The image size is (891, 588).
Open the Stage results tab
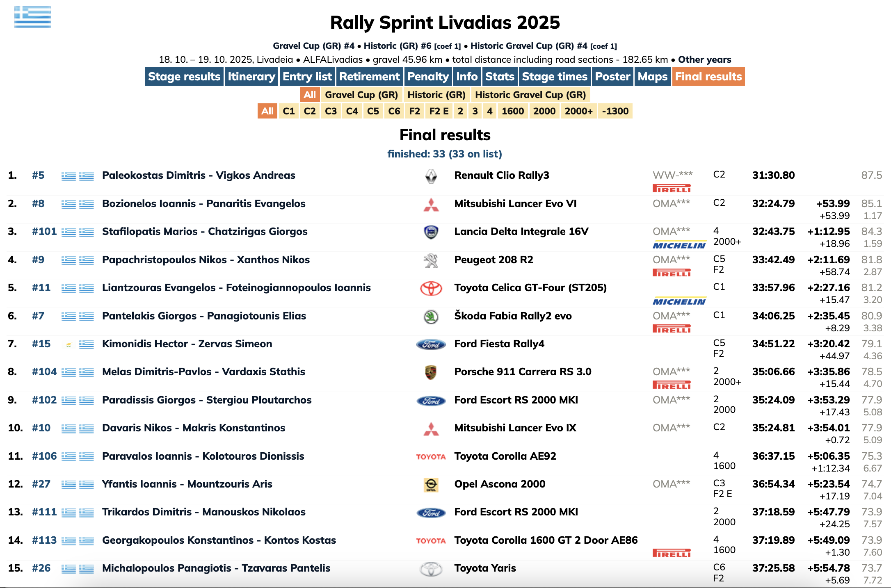[184, 77]
